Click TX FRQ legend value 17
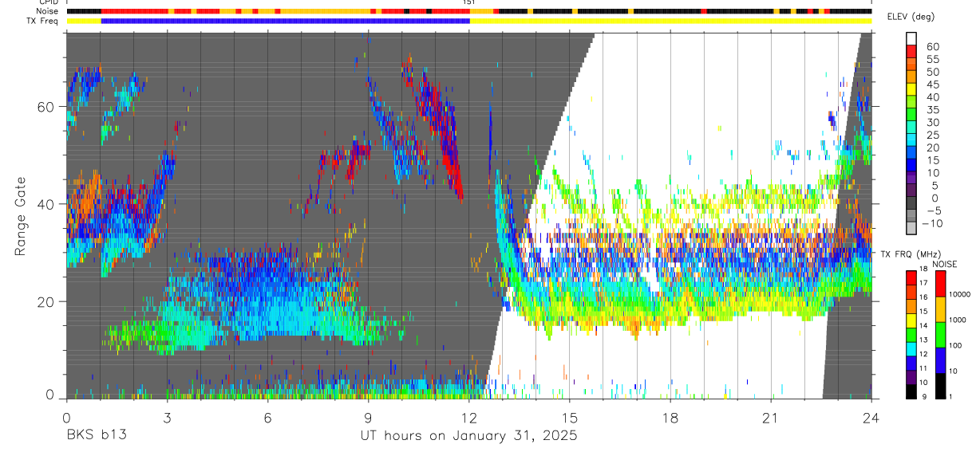The image size is (980, 452). click(925, 282)
